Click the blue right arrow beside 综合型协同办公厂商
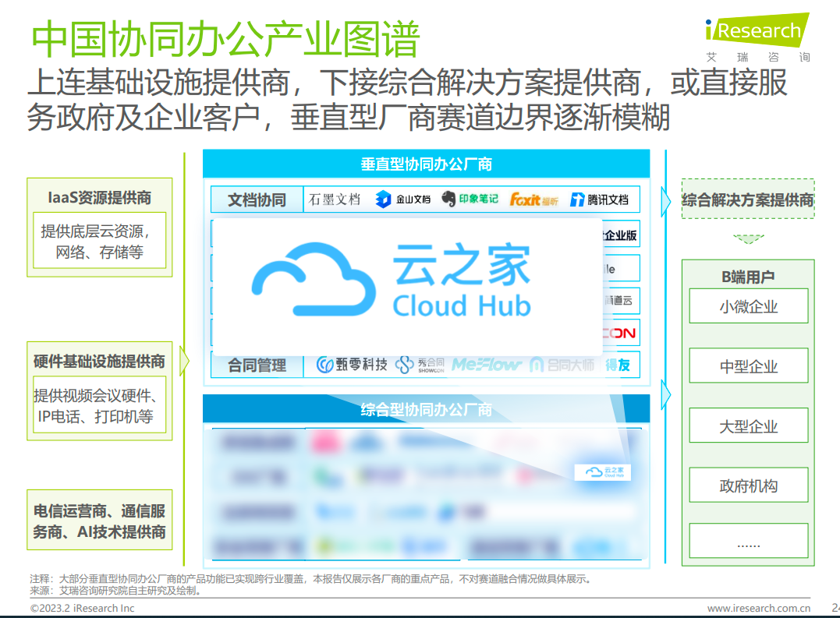This screenshot has height=618, width=840. (x=666, y=395)
